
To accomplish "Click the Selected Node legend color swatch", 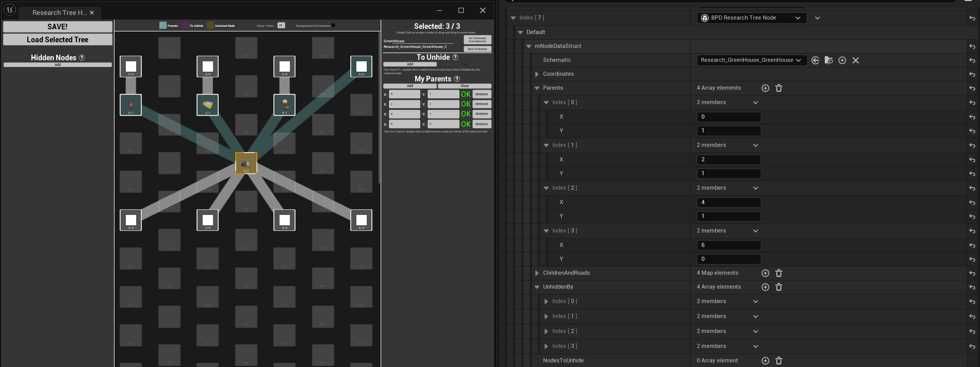I will click(210, 25).
